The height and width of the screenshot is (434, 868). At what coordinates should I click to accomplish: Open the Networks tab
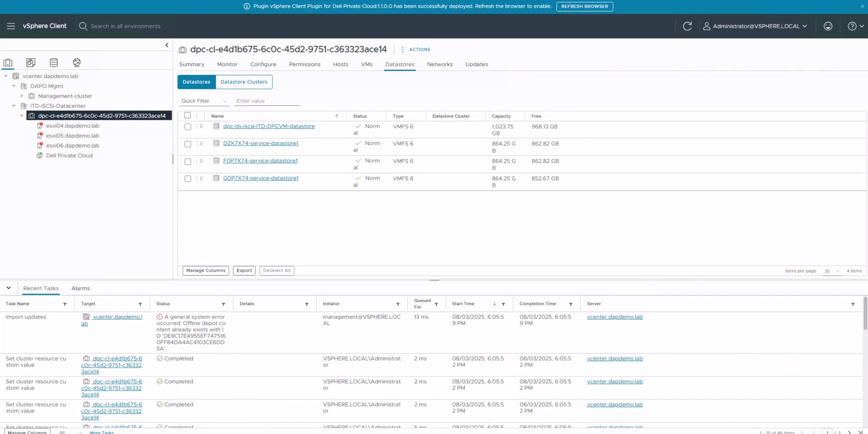440,64
